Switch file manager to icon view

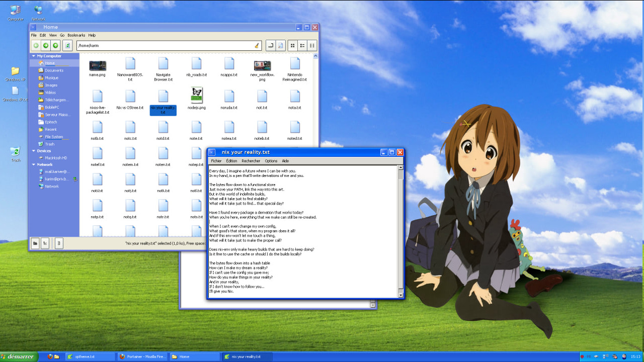coord(293,46)
